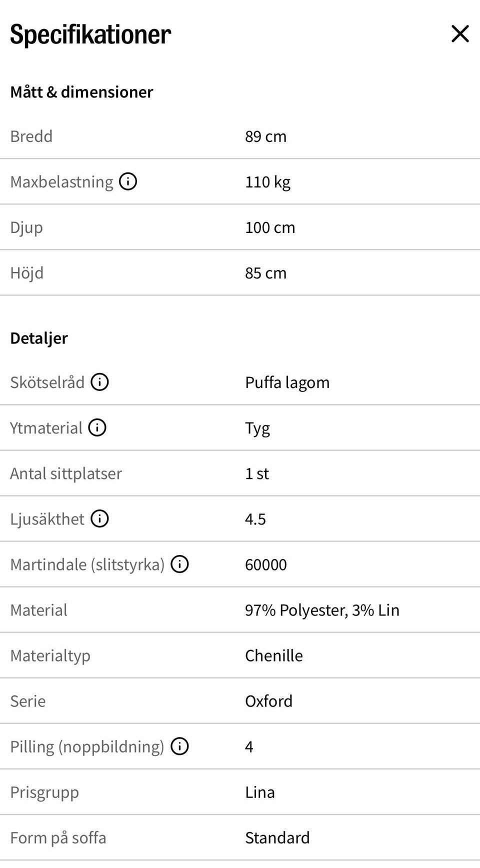Select the Puffa lagom value
Viewport: 480px width, 868px height.
click(x=287, y=382)
